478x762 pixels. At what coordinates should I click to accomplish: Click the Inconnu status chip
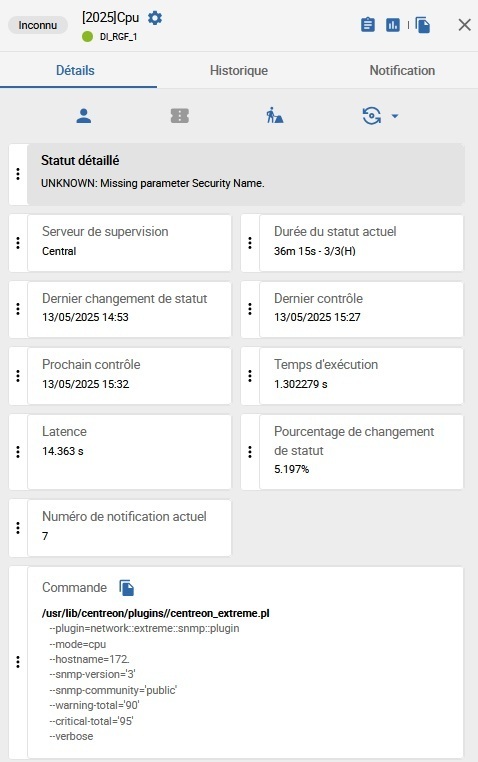pyautogui.click(x=37, y=25)
